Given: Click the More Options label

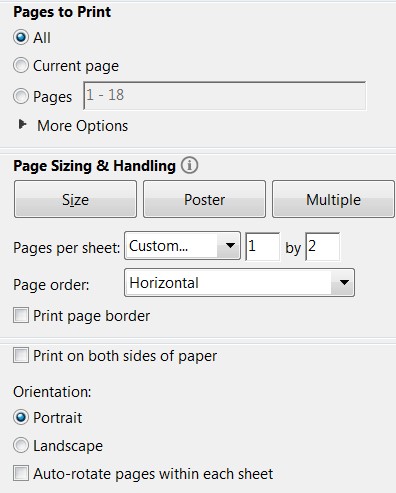Looking at the screenshot, I should pos(82,126).
